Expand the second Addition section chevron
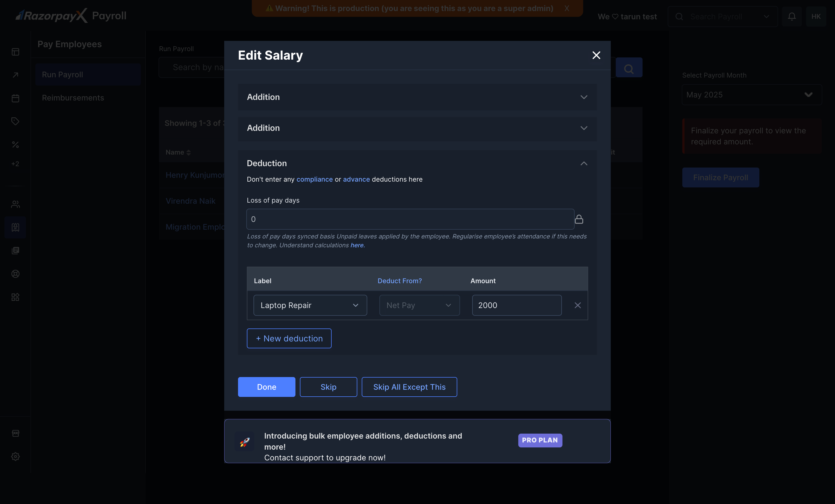This screenshot has width=835, height=504. click(583, 128)
